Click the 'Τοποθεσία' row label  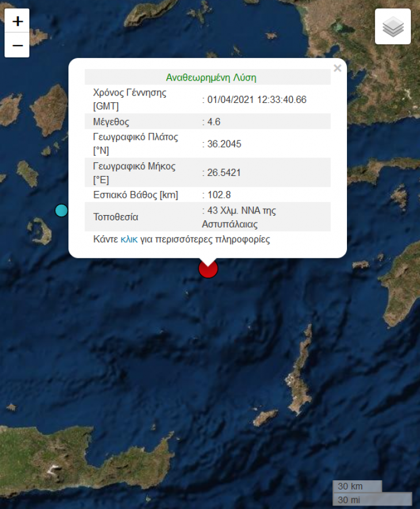[116, 217]
